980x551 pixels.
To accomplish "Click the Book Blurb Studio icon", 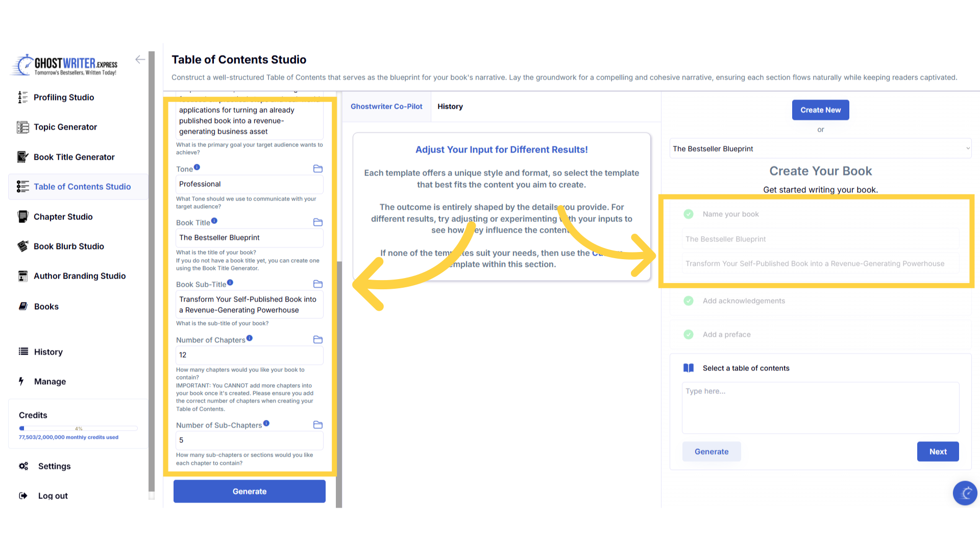I will [x=22, y=246].
